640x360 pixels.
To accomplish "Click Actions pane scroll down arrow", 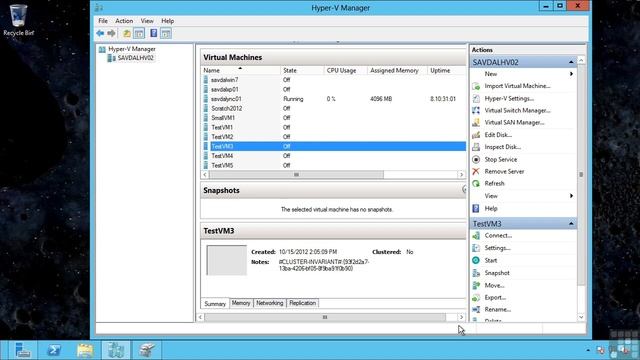I will click(581, 317).
